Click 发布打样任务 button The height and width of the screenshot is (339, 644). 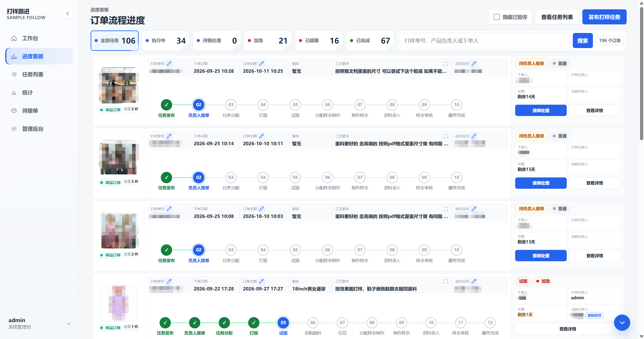coord(604,17)
